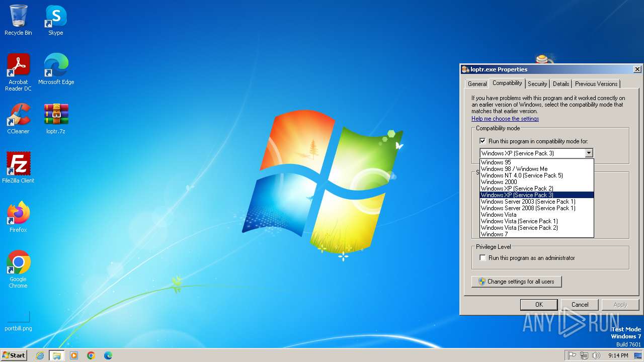The height and width of the screenshot is (362, 644).
Task: Click the Action Center flag tray icon
Action: (x=572, y=355)
